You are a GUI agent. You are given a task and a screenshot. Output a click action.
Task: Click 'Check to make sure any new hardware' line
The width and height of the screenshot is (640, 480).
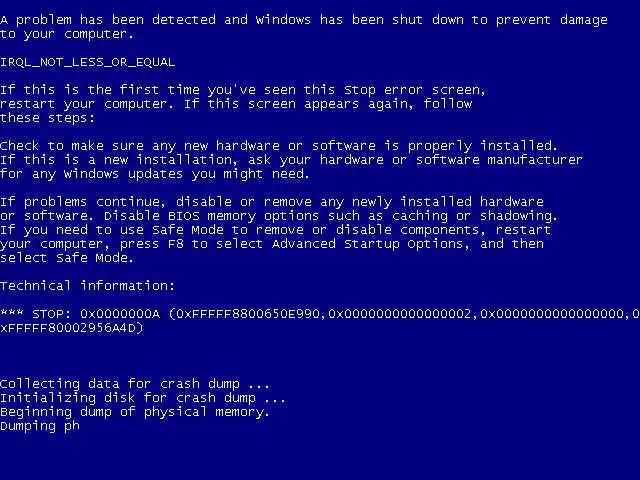(279, 146)
